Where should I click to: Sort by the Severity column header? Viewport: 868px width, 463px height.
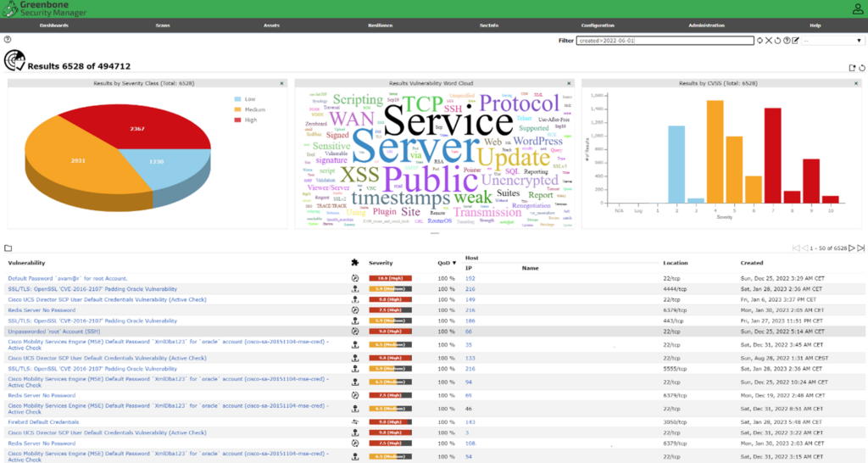[381, 263]
